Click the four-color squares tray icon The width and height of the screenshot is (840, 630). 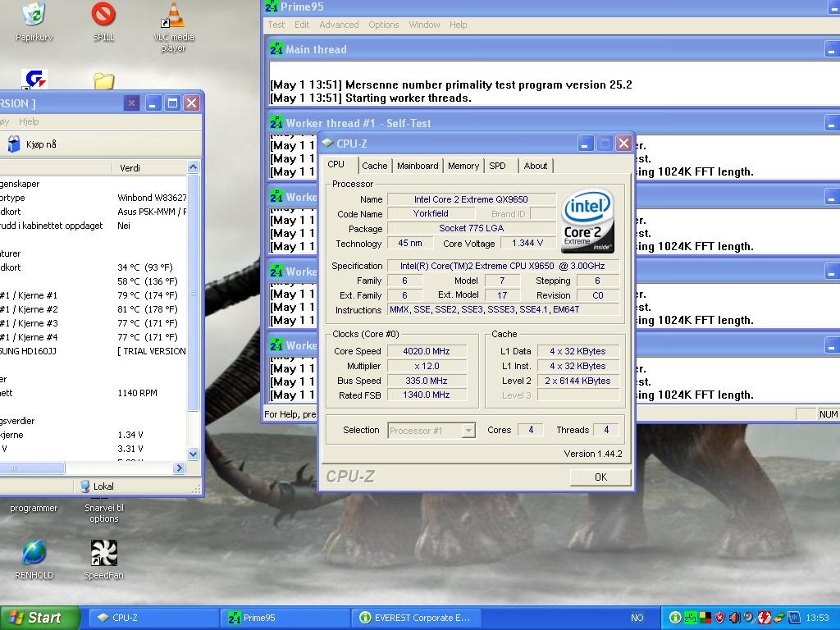pyautogui.click(x=705, y=618)
